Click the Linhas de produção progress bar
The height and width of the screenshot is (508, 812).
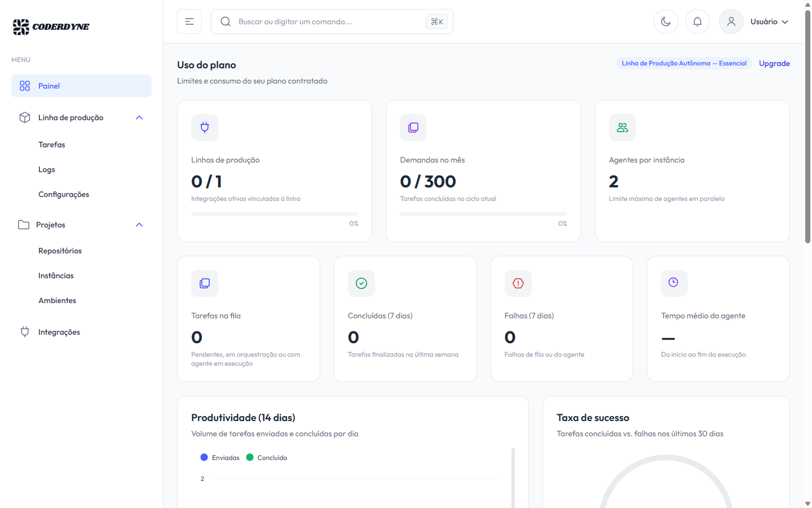pos(275,214)
